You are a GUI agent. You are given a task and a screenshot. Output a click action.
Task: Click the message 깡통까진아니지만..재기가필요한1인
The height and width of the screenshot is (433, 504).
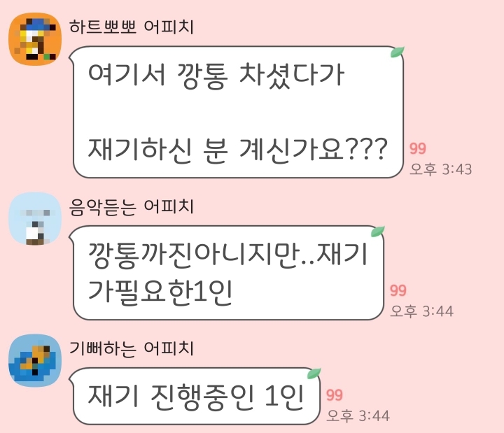point(228,273)
